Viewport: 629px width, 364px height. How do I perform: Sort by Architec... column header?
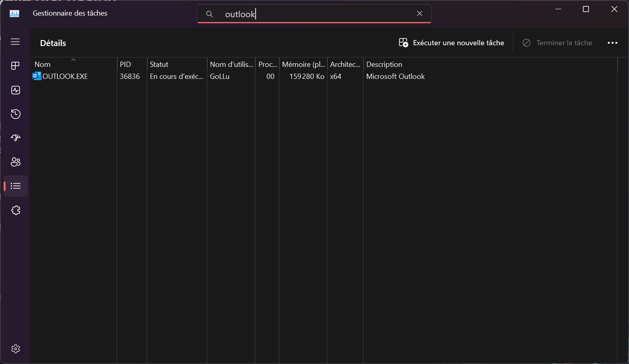tap(345, 64)
